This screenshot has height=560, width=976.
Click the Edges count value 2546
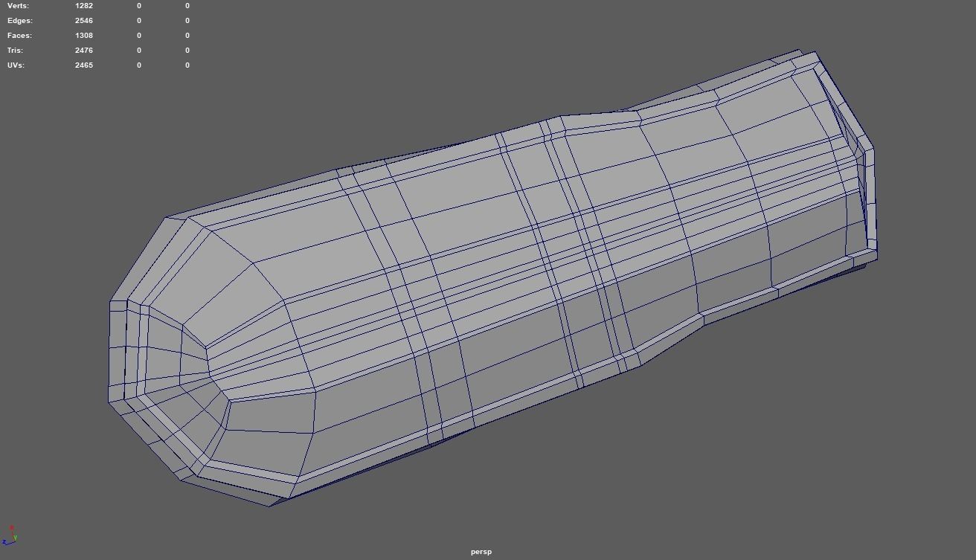point(84,21)
